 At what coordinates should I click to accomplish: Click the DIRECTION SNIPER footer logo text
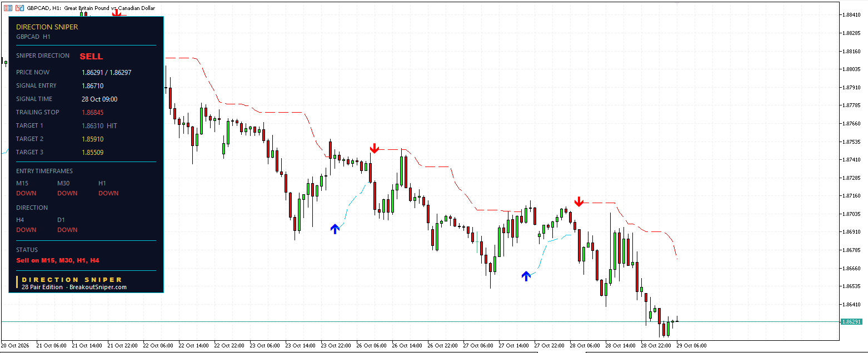coord(72,280)
